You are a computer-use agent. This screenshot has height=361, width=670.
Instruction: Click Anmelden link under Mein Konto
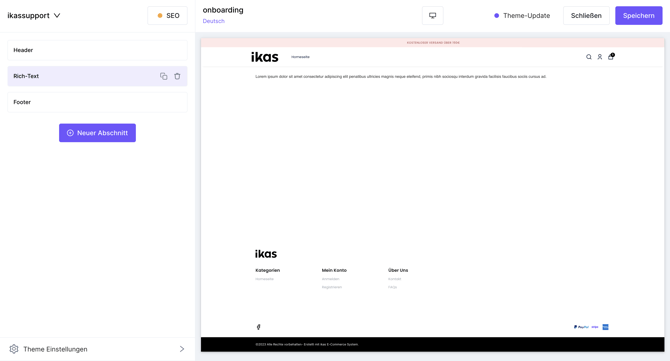click(330, 279)
